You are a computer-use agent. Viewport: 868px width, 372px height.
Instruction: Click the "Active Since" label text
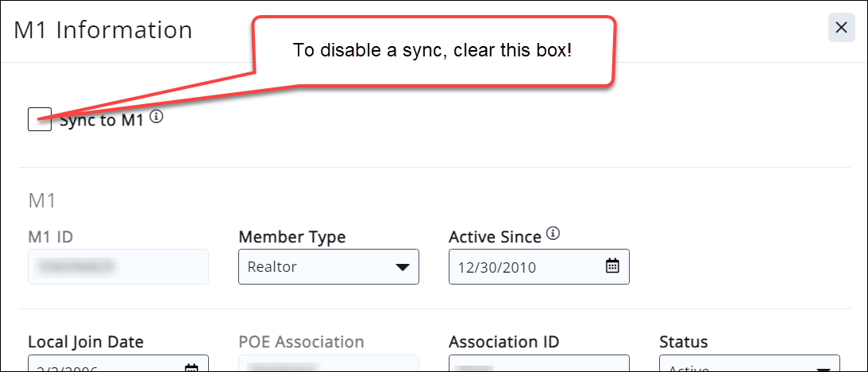point(495,237)
